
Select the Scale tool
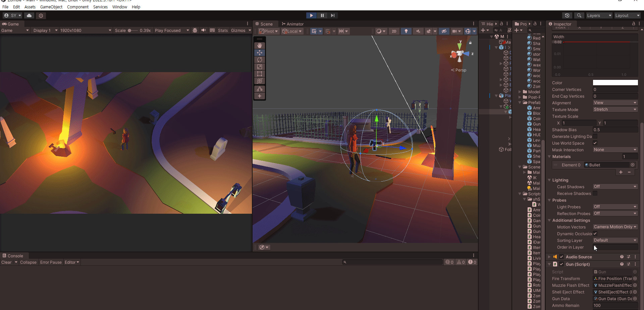pos(260,67)
